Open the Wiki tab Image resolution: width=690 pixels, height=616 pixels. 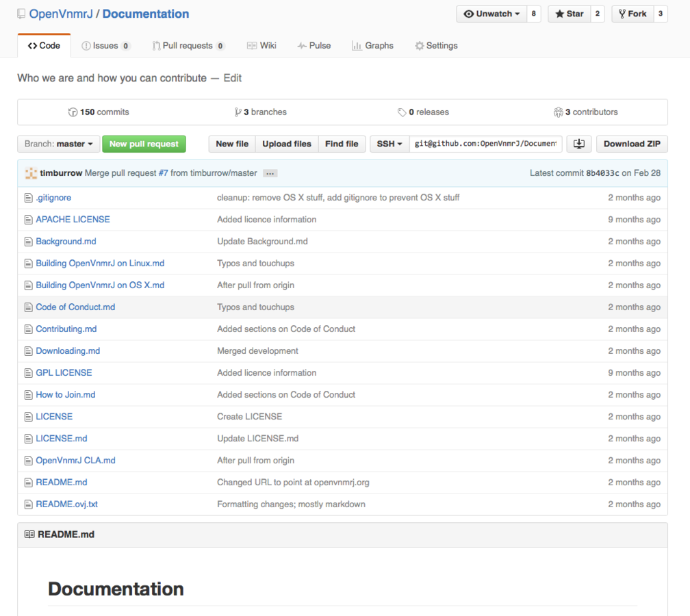tap(261, 46)
